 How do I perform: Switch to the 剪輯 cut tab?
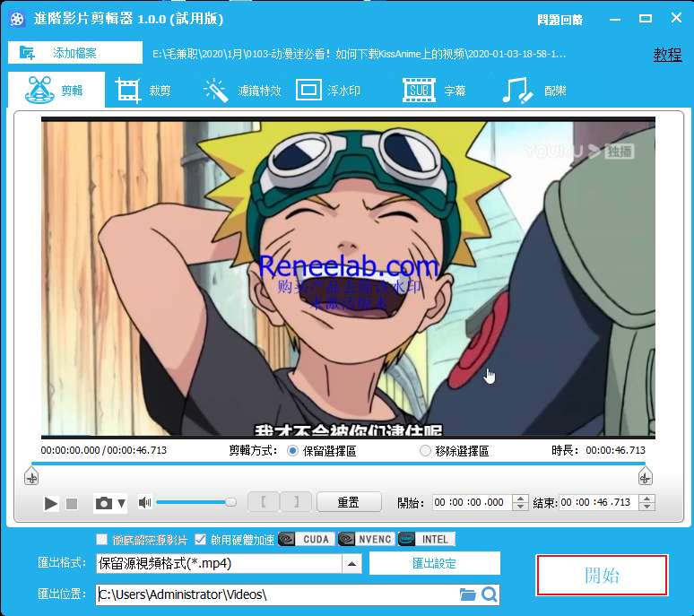(56, 90)
